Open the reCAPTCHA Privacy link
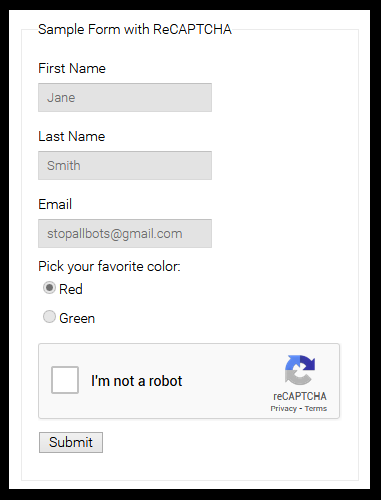Image resolution: width=381 pixels, height=500 pixels. [283, 408]
